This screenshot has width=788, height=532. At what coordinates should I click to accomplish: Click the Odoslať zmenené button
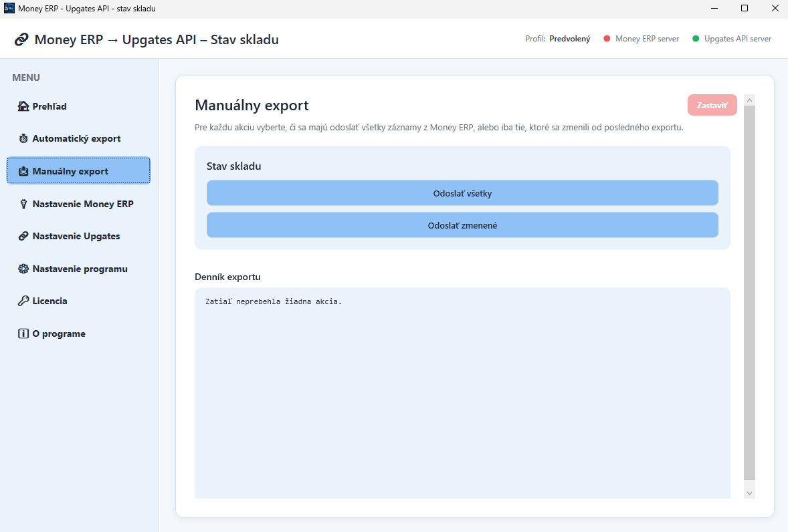click(462, 225)
